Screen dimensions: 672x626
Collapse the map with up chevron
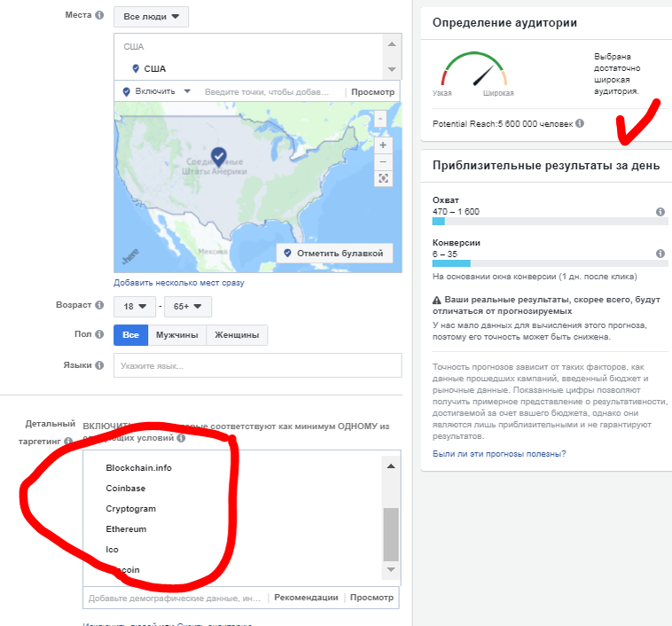tap(380, 119)
